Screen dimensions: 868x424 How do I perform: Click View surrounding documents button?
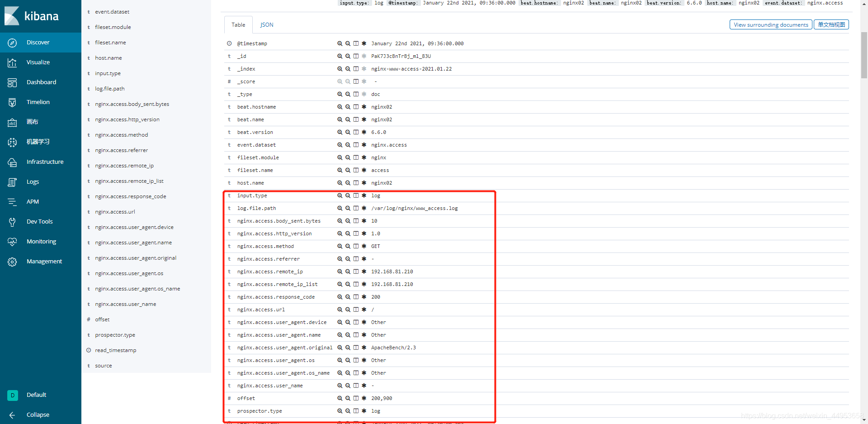[x=771, y=25]
